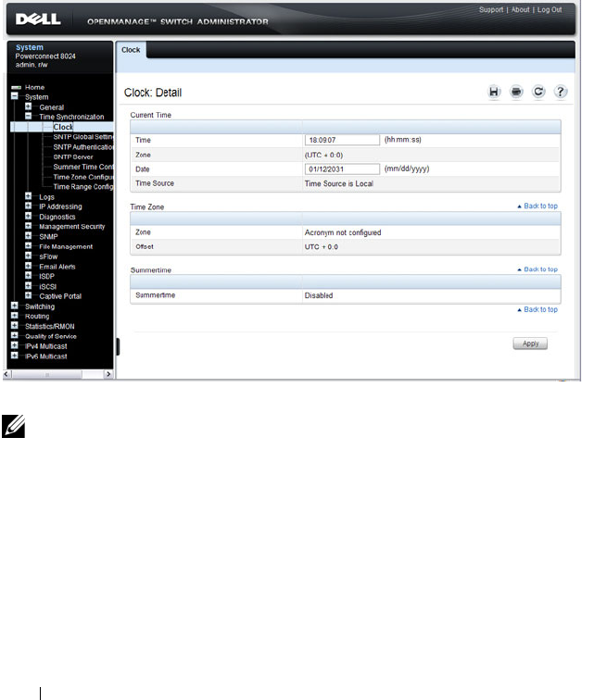Click the navigation scrollbar right arrow
The image size is (594, 700).
tap(108, 374)
